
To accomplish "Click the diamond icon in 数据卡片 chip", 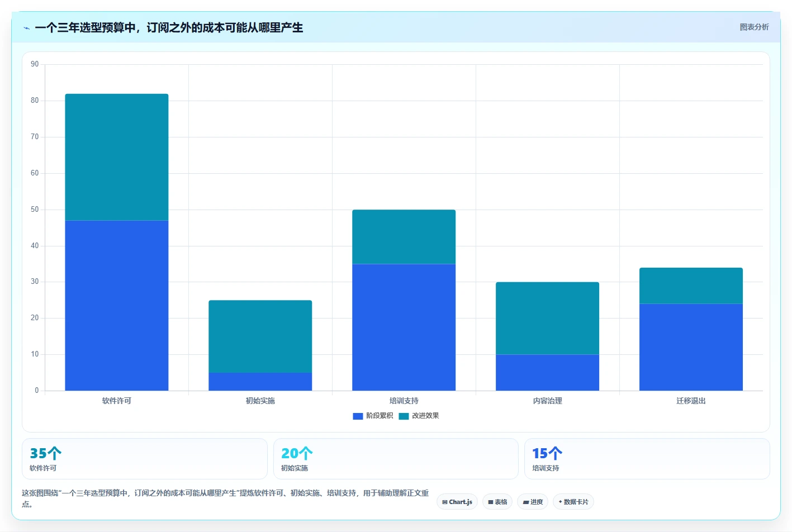I will tap(561, 502).
